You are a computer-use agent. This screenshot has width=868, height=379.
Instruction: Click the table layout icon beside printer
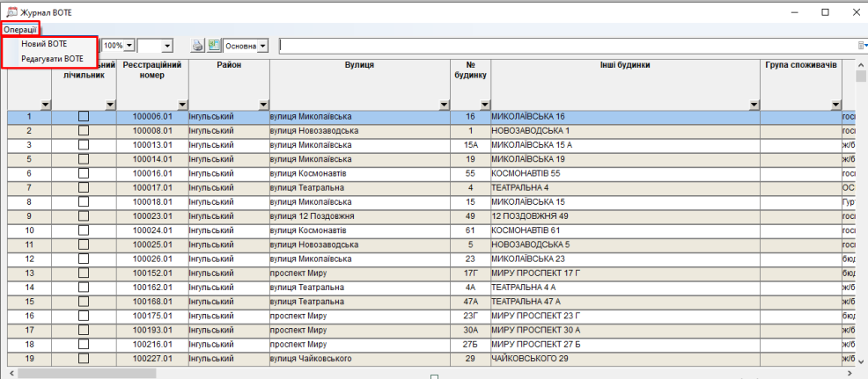tap(214, 45)
